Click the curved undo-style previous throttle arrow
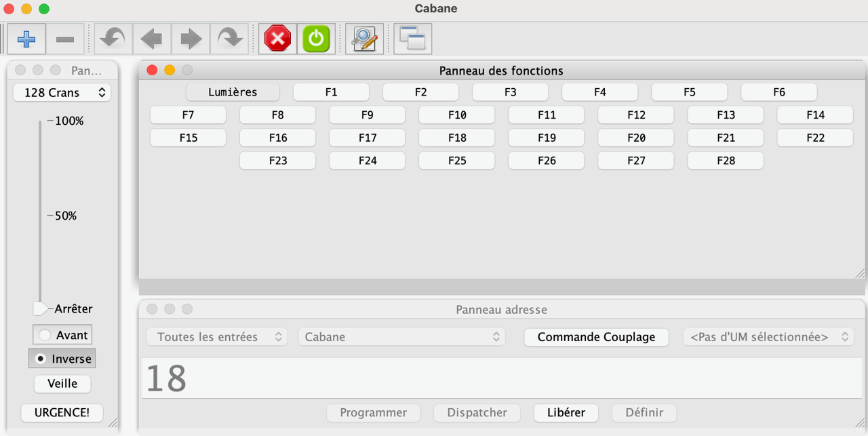 point(113,39)
